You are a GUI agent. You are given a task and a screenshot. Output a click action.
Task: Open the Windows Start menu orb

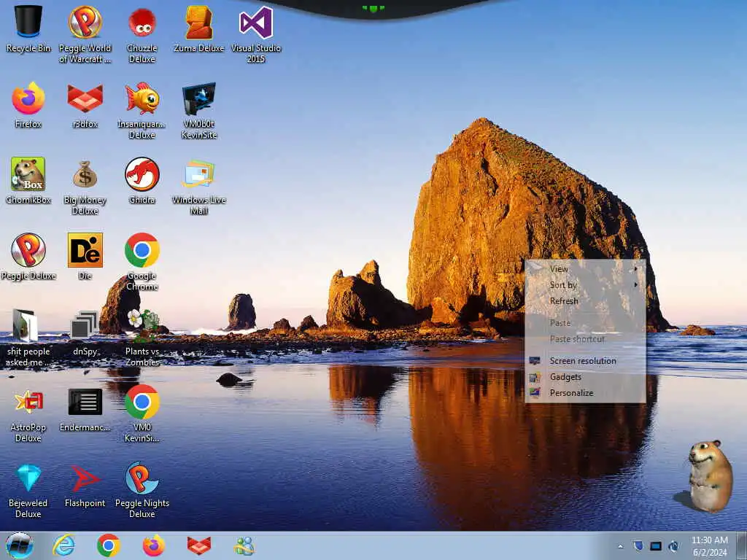tap(20, 545)
